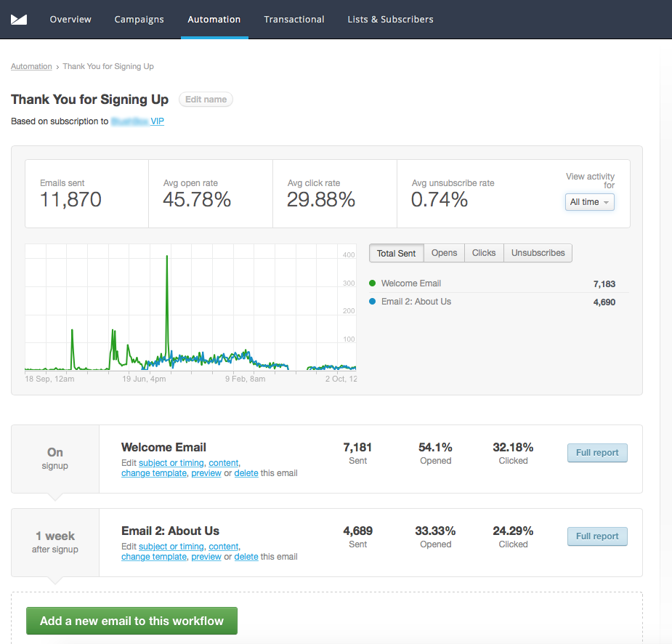672x644 pixels.
Task: Click the Avg unsubscribe rate 0.74%
Action: [x=440, y=200]
